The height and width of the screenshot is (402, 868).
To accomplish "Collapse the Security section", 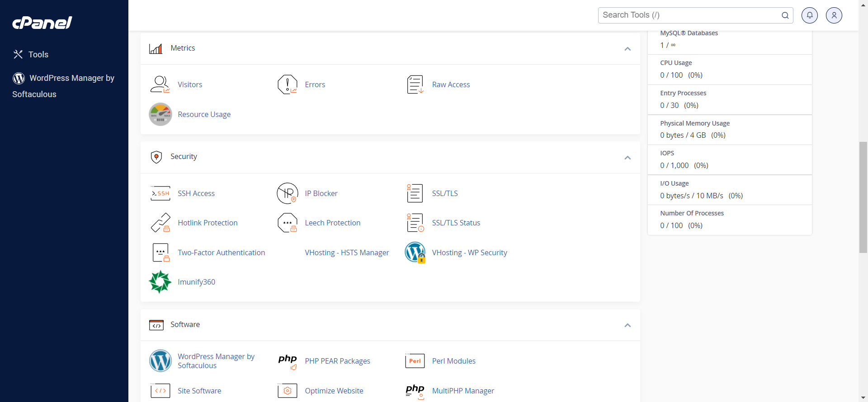I will pos(627,158).
